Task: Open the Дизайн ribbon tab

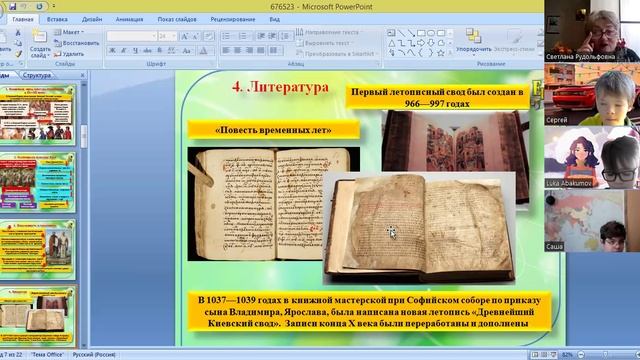Action: click(92, 19)
